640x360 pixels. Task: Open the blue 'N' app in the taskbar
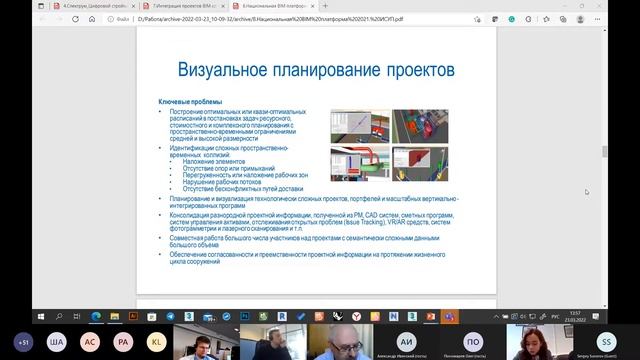coord(393,316)
